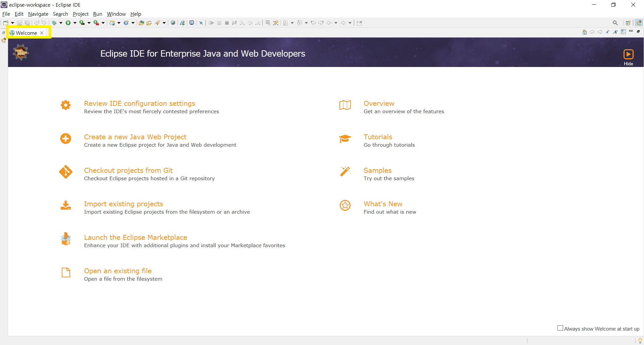Screen dimensions: 644x345
Task: Click the New wizard toolbar icon
Action: [x=6, y=23]
